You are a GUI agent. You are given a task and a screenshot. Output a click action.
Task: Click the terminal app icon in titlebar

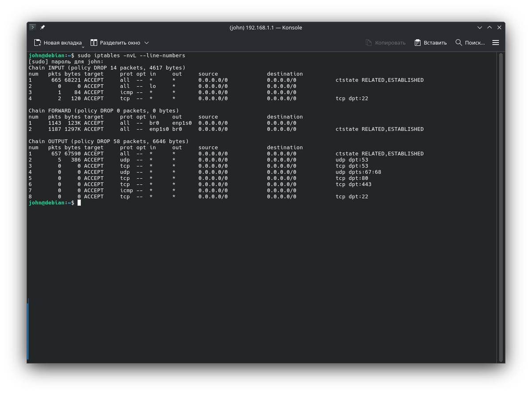point(33,28)
